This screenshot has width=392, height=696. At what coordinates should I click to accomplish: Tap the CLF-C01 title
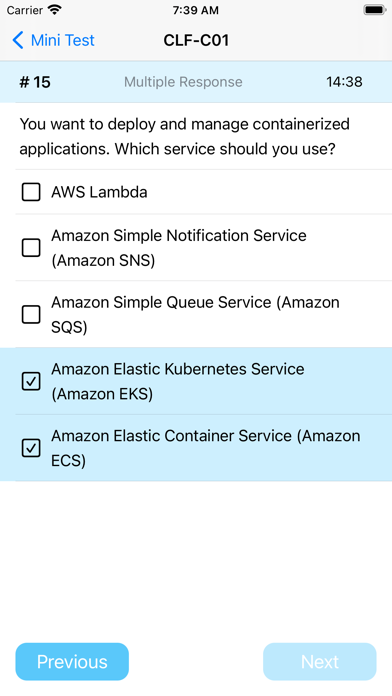tap(196, 40)
